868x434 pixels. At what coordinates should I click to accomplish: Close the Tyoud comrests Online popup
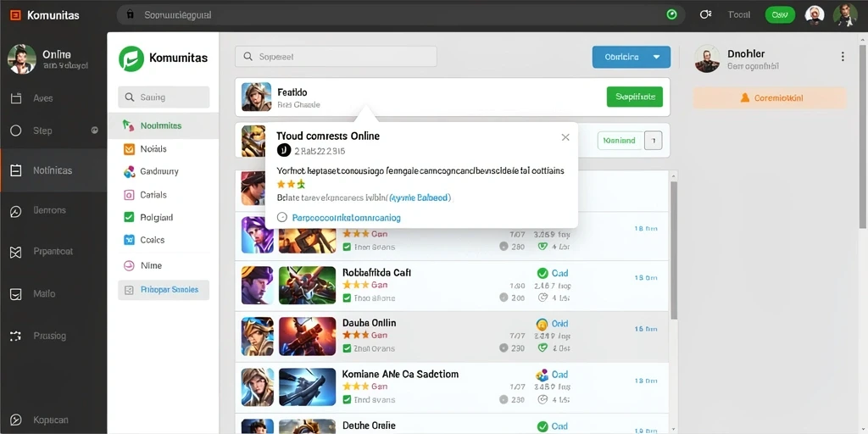(565, 137)
